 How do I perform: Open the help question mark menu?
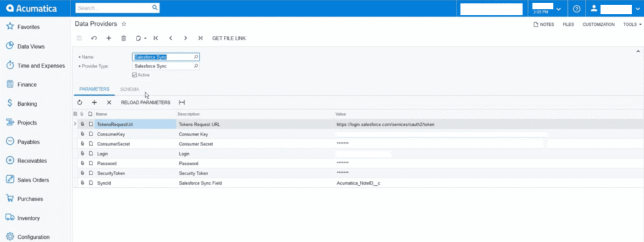(577, 9)
